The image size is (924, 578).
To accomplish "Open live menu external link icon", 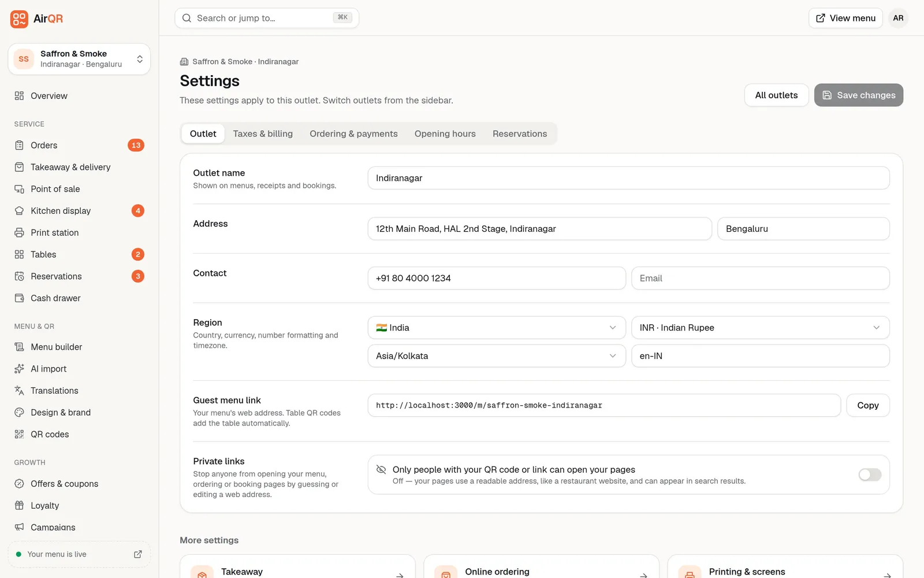I will coord(138,554).
